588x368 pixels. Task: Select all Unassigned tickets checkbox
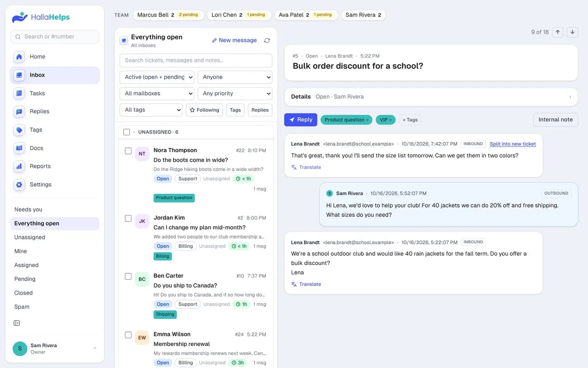click(x=126, y=132)
